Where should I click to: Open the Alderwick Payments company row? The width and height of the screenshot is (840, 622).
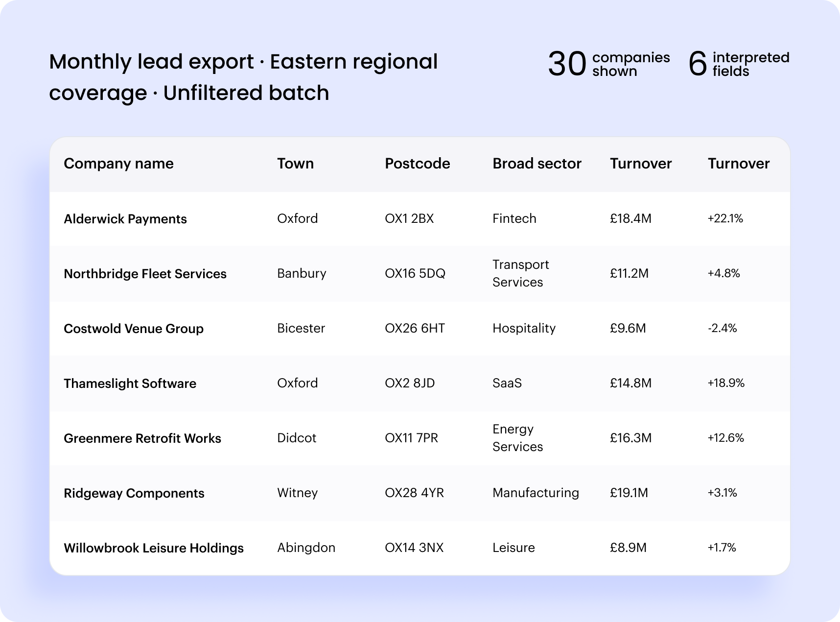[x=420, y=218]
